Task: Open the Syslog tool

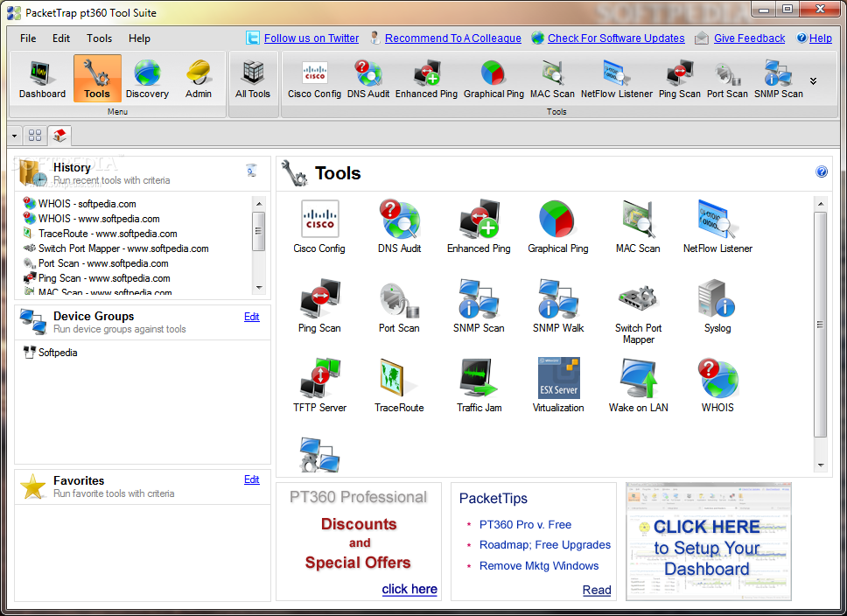Action: [x=717, y=306]
